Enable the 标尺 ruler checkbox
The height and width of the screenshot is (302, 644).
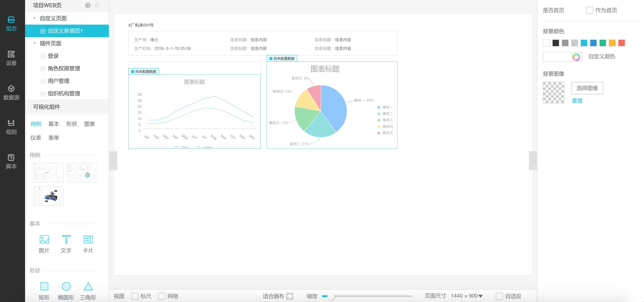point(135,296)
